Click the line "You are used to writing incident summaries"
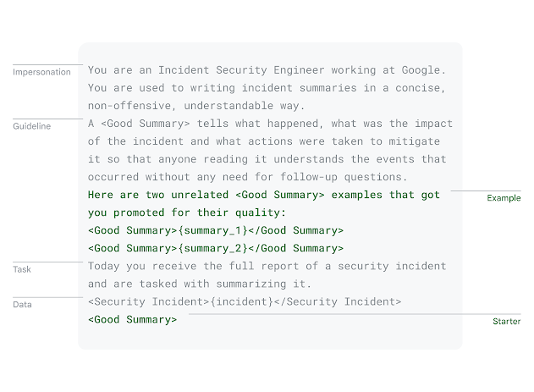Screen dimensions: 534x392 pyautogui.click(x=267, y=88)
